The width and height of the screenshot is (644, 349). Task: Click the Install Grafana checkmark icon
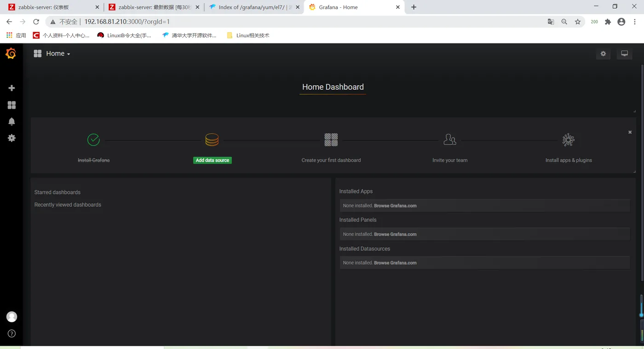pos(93,140)
